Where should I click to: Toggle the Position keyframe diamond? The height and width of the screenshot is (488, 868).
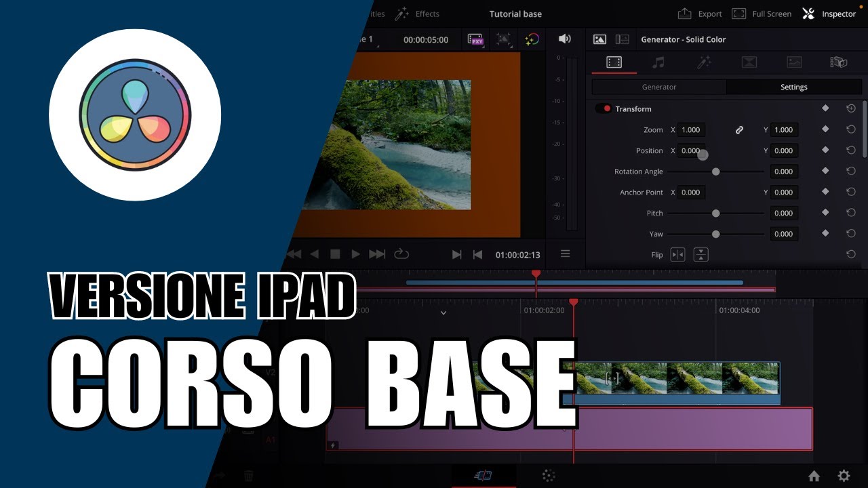pyautogui.click(x=825, y=150)
